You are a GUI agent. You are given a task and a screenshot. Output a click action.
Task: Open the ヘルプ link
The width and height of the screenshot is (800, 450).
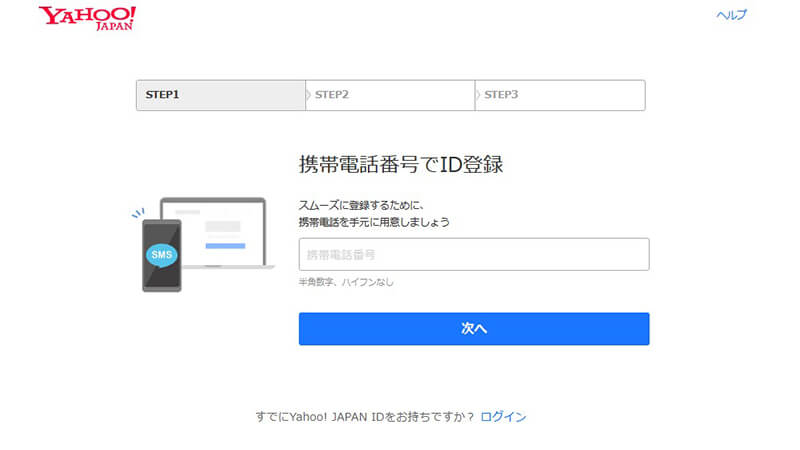click(x=731, y=15)
